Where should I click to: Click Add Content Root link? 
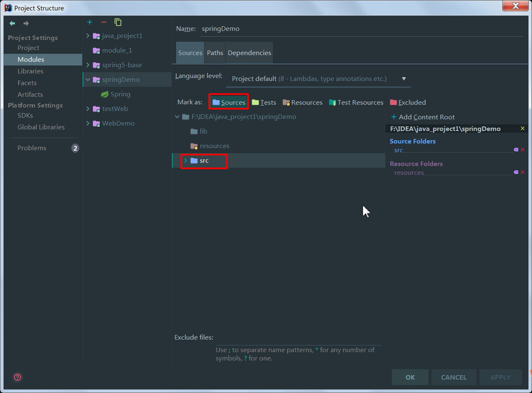click(x=423, y=117)
